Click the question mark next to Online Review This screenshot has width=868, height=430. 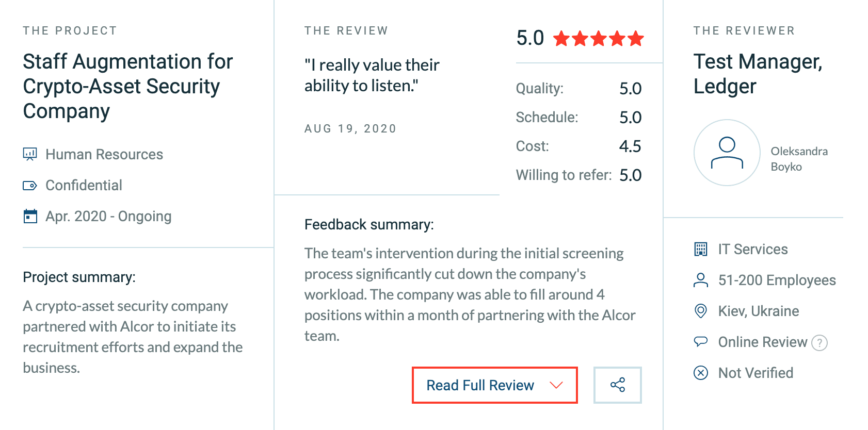point(819,342)
